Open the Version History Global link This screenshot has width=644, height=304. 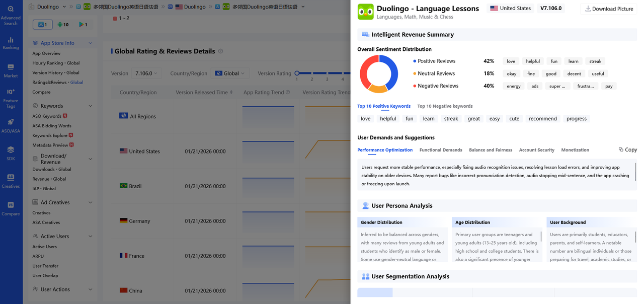[56, 72]
